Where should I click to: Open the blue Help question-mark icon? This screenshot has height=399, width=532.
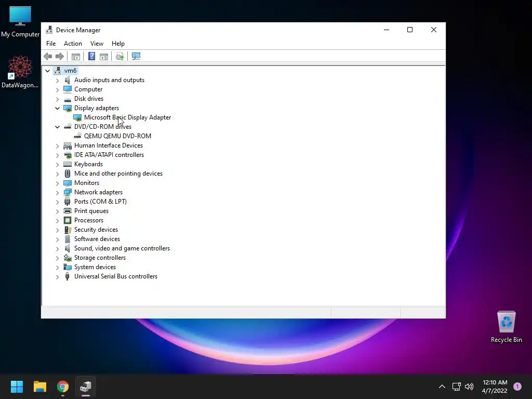pos(91,56)
